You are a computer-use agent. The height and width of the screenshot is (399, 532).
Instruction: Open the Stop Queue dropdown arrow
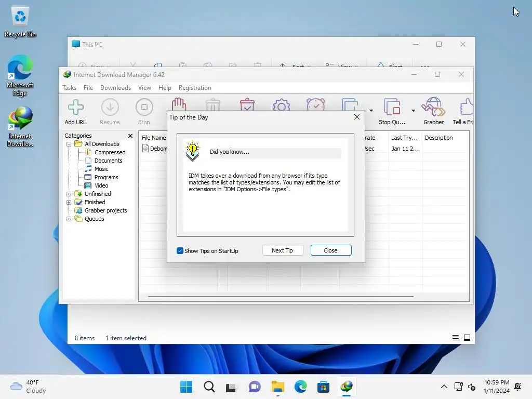click(413, 111)
